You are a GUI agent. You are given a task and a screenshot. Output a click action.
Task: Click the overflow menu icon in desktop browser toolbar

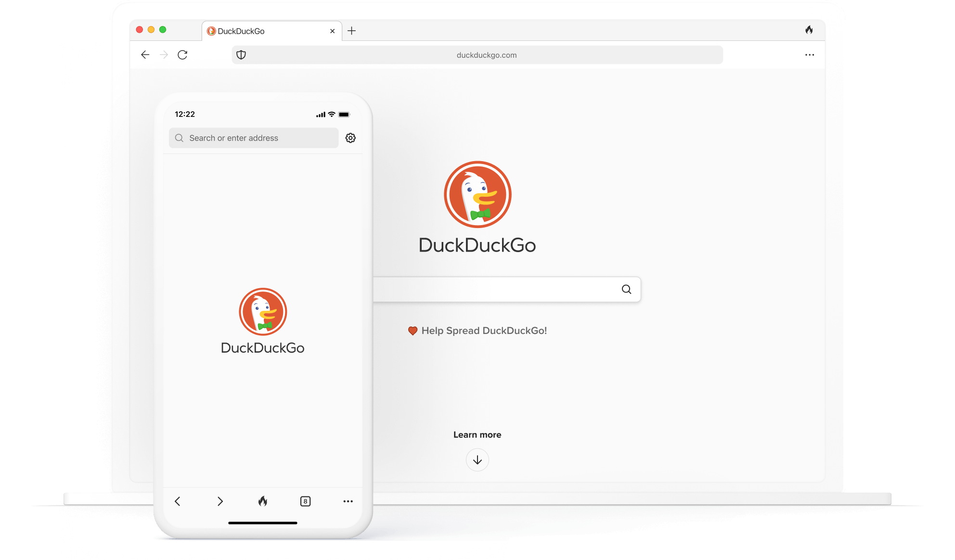(810, 55)
